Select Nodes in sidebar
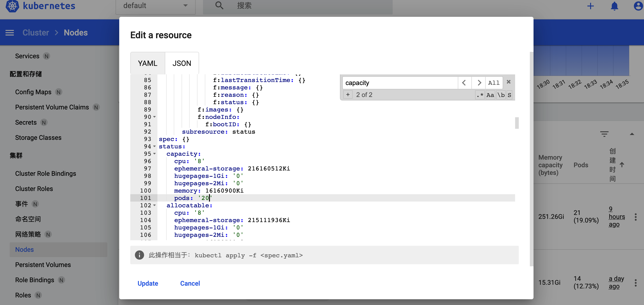The width and height of the screenshot is (644, 305). click(x=58, y=249)
